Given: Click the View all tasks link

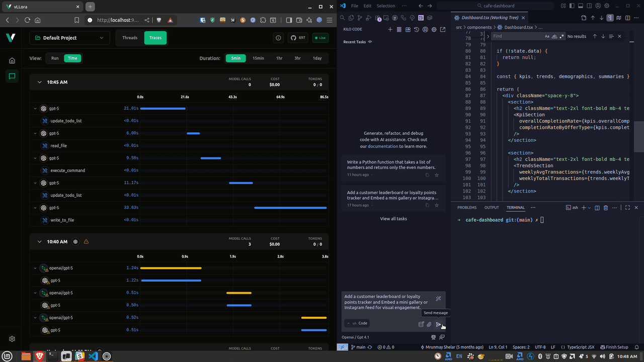Looking at the screenshot, I should [393, 218].
